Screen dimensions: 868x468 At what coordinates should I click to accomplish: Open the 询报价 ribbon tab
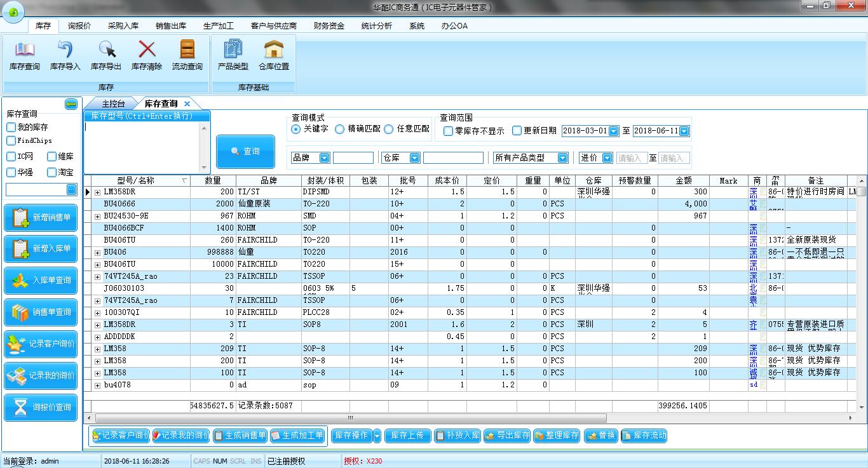click(x=79, y=26)
